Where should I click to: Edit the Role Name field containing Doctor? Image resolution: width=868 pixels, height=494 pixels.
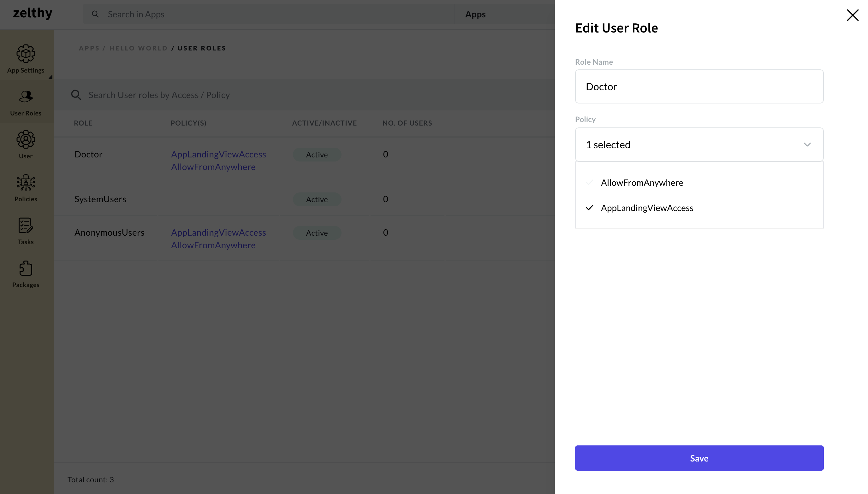pos(699,86)
